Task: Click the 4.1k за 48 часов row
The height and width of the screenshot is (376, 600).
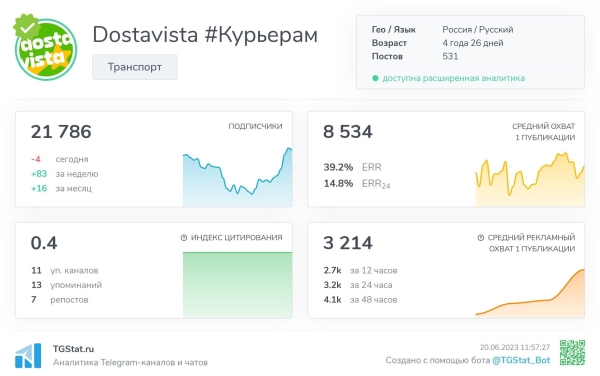Action: tap(360, 299)
